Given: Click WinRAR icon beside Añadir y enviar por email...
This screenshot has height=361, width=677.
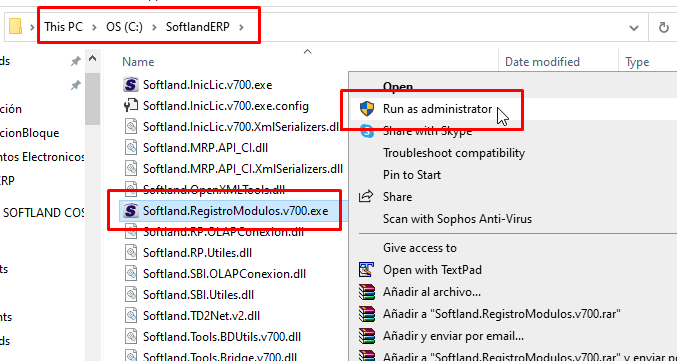Looking at the screenshot, I should tap(367, 336).
